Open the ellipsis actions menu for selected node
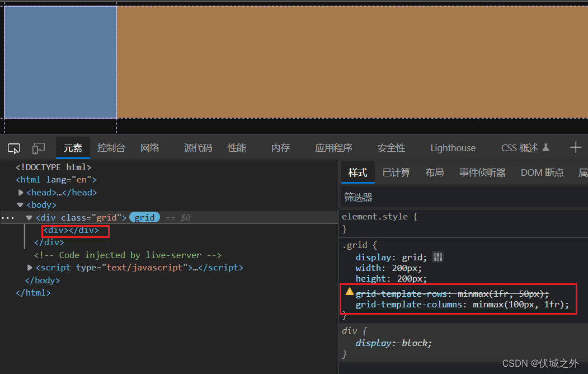 click(x=8, y=218)
